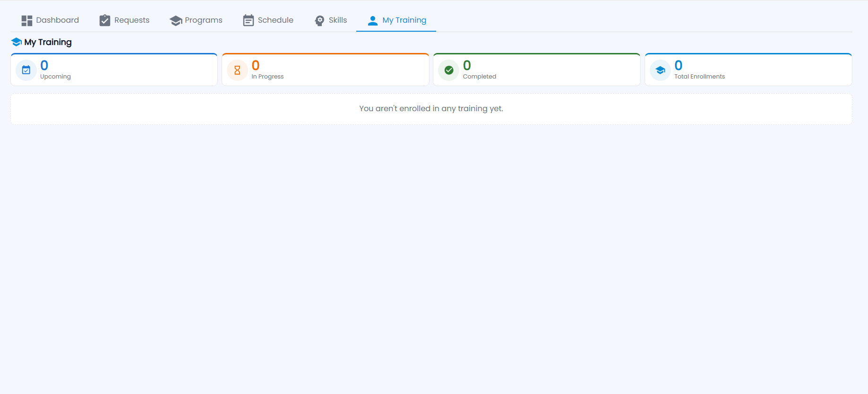Click the In Progress count value
868x394 pixels.
click(x=256, y=65)
